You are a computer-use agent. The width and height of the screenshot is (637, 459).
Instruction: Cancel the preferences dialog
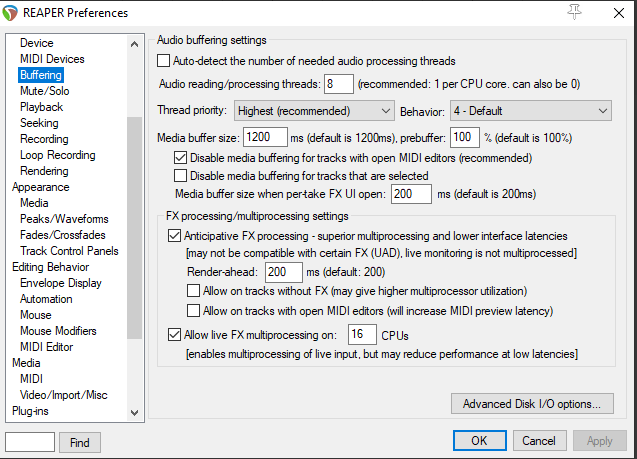click(x=539, y=441)
